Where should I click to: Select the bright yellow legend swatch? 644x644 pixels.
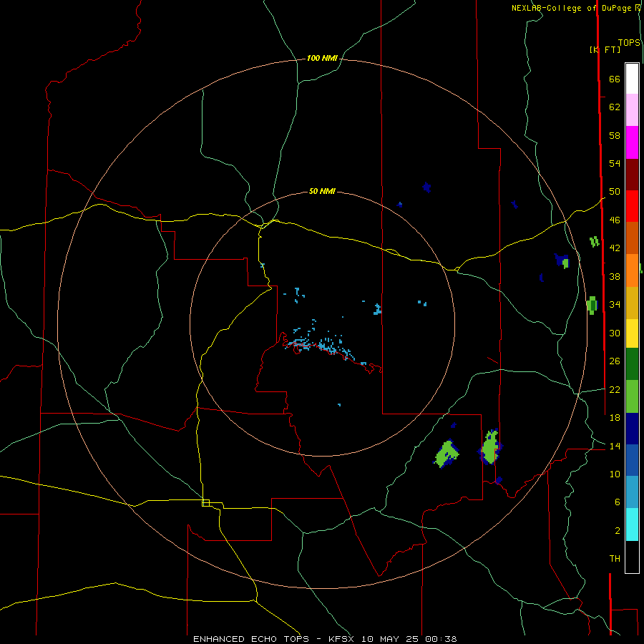(632, 333)
